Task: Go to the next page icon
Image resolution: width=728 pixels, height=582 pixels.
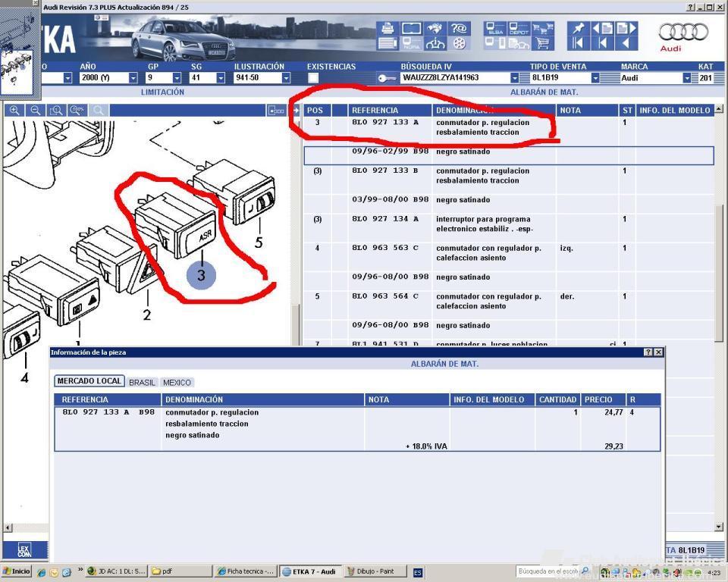Action: coord(626,28)
